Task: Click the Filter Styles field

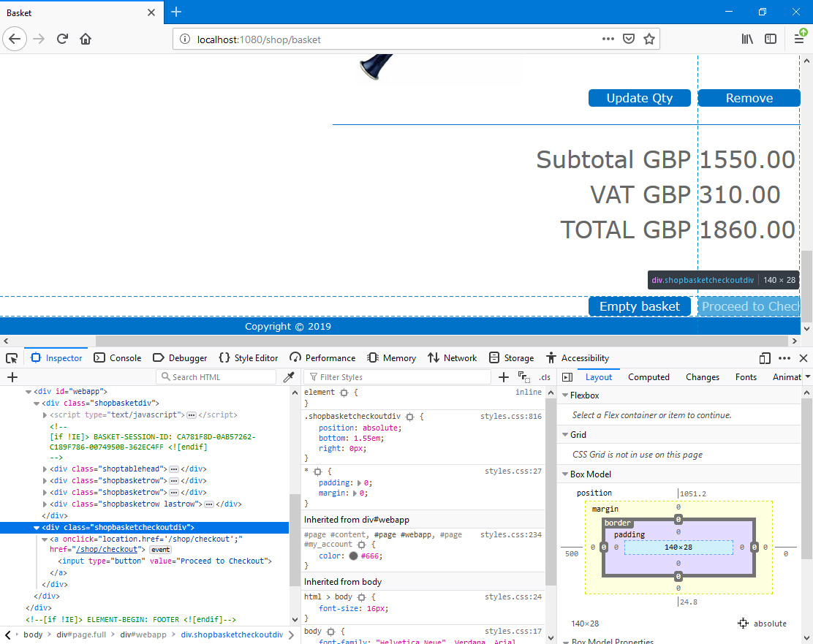Action: tap(397, 377)
